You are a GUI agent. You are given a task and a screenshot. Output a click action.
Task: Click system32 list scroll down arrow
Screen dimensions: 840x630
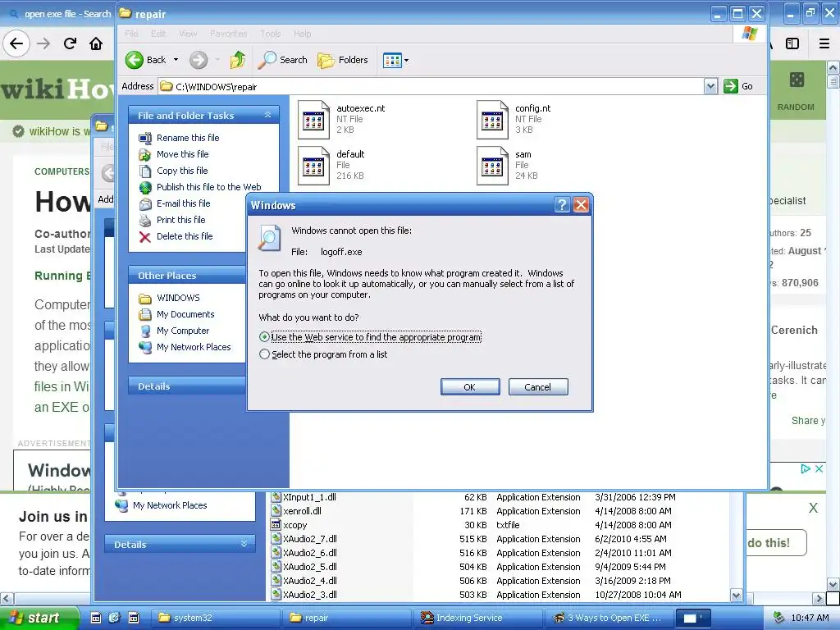tap(736, 595)
